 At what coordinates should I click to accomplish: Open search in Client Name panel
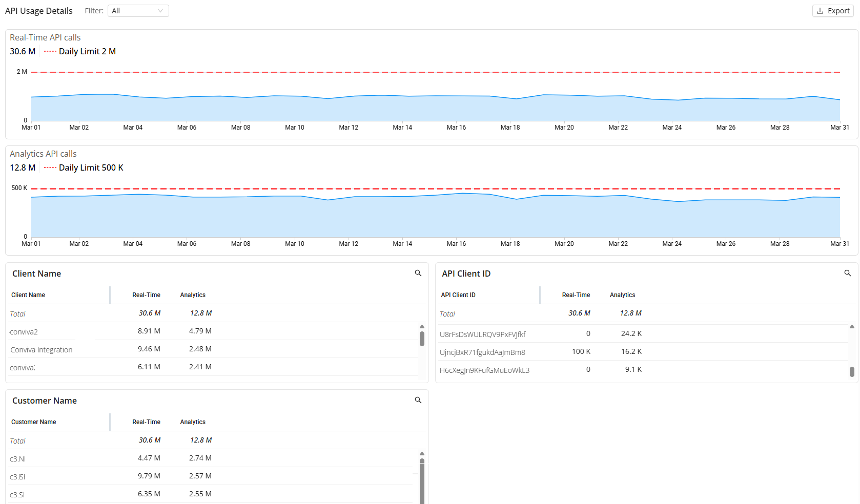[418, 274]
